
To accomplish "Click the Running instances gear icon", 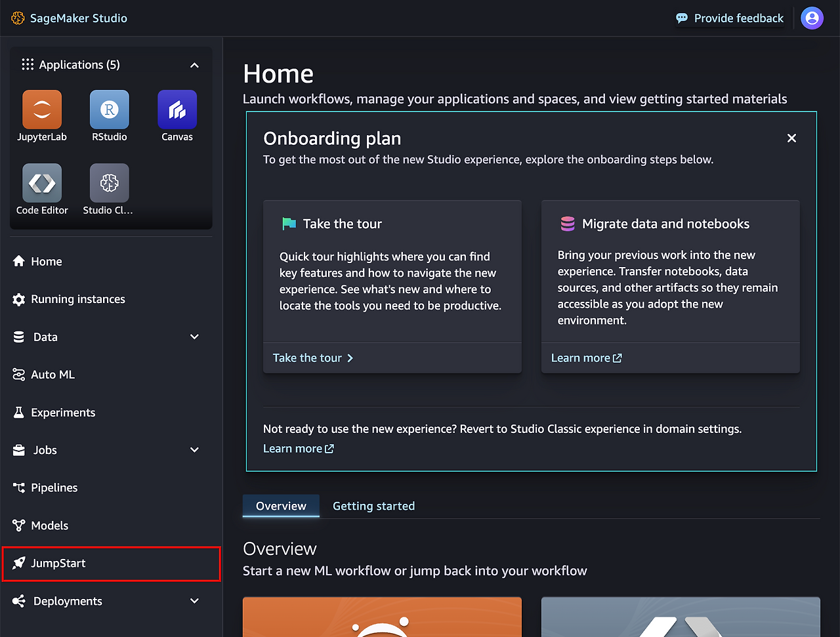I will (x=19, y=299).
